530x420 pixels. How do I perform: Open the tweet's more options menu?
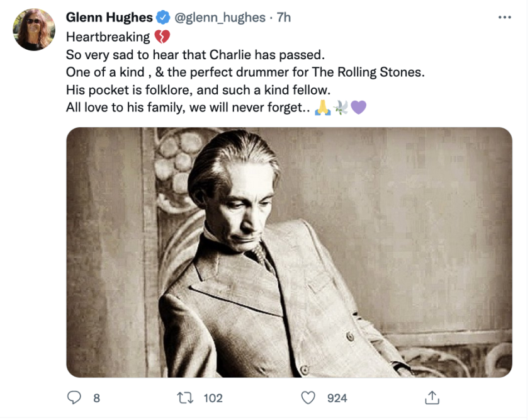[x=504, y=18]
